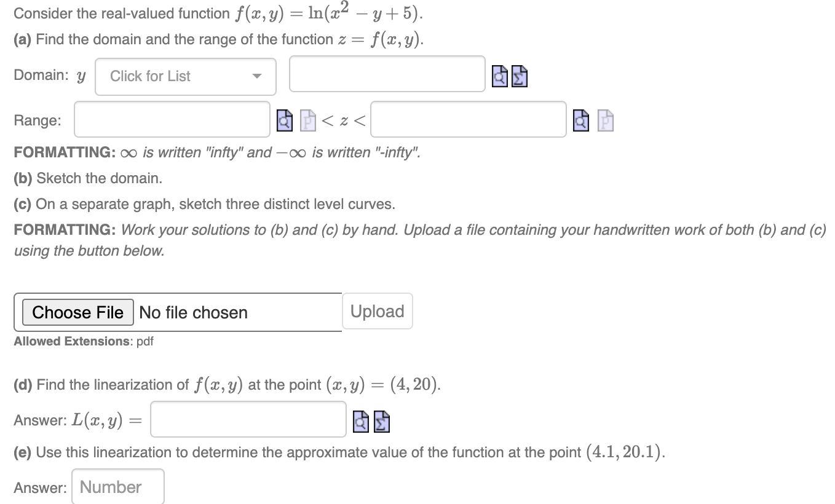This screenshot has height=504, width=835.
Task: Preview the range lower bound entry
Action: coord(284,121)
